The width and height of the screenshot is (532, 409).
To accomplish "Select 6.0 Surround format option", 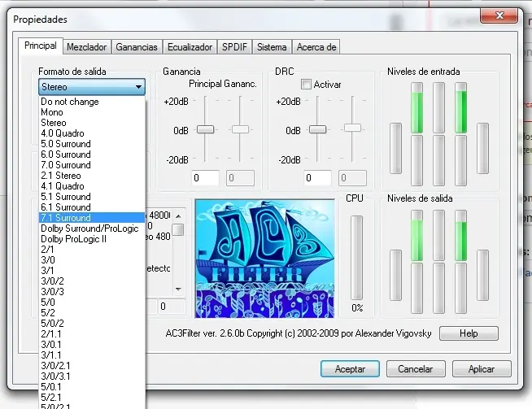I will (x=92, y=154).
